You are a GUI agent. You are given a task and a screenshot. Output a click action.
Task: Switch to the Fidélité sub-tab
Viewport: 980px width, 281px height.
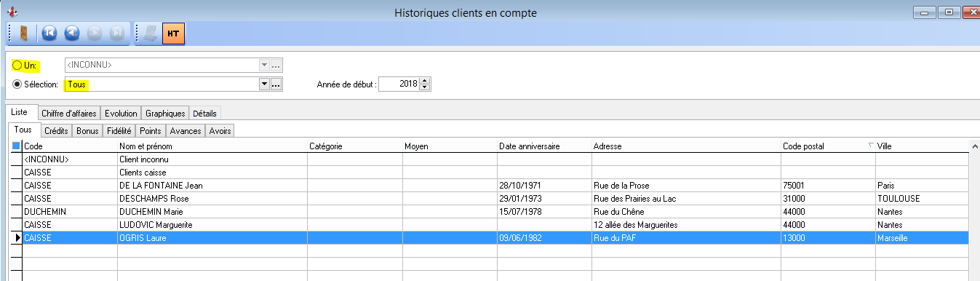coord(119,131)
